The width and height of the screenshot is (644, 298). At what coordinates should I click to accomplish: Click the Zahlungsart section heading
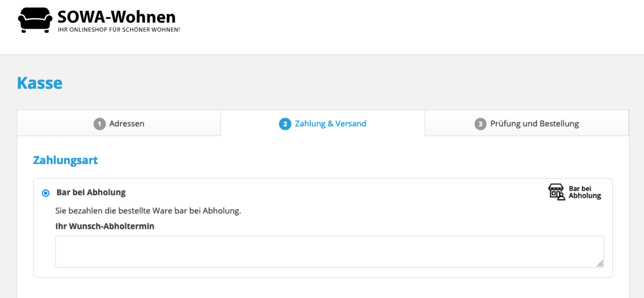(x=65, y=160)
